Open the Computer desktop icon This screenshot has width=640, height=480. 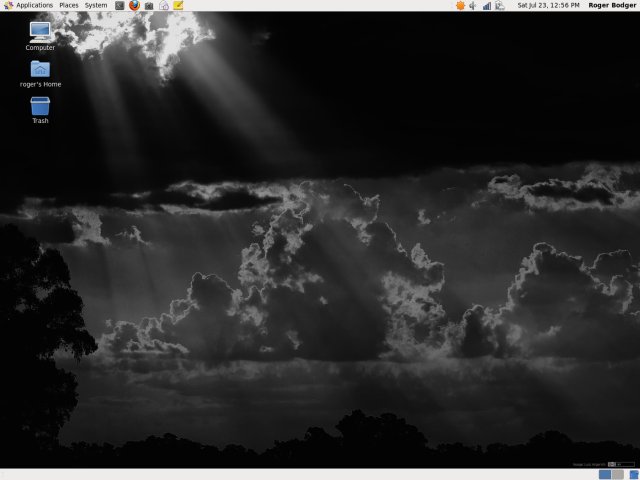tap(40, 36)
